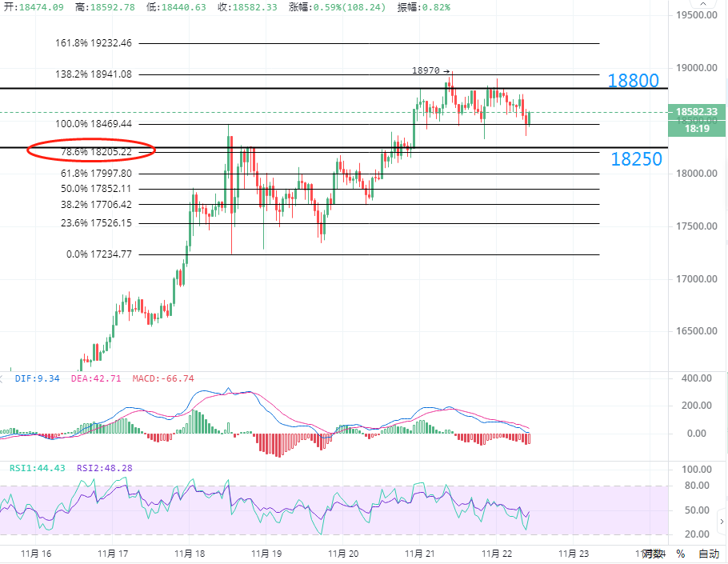Viewport: 728px width, 564px height.
Task: Click the 18000.00 price axis label
Action: pyautogui.click(x=697, y=173)
